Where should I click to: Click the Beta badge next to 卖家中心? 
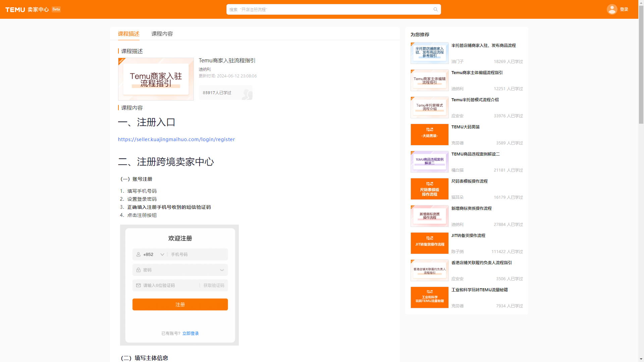(x=56, y=9)
